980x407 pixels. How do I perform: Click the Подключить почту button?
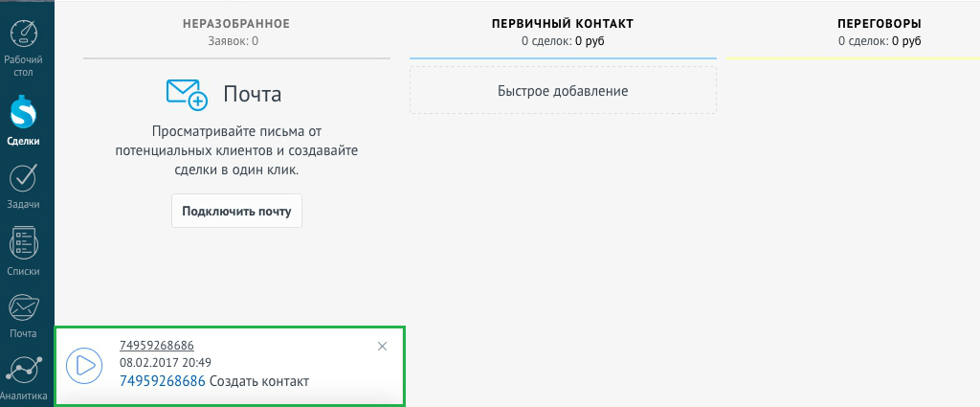point(236,211)
